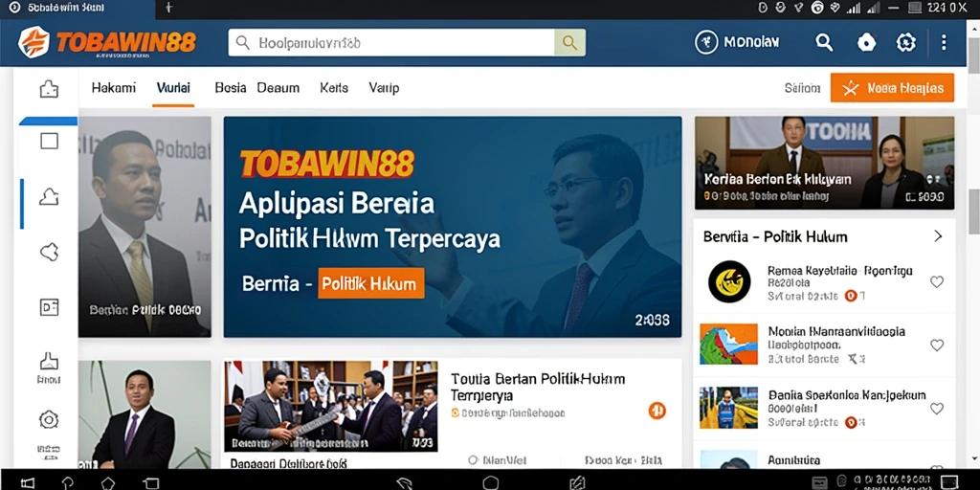
Task: Open the Toutia Bertan PolitikHukum article title
Action: point(538,387)
